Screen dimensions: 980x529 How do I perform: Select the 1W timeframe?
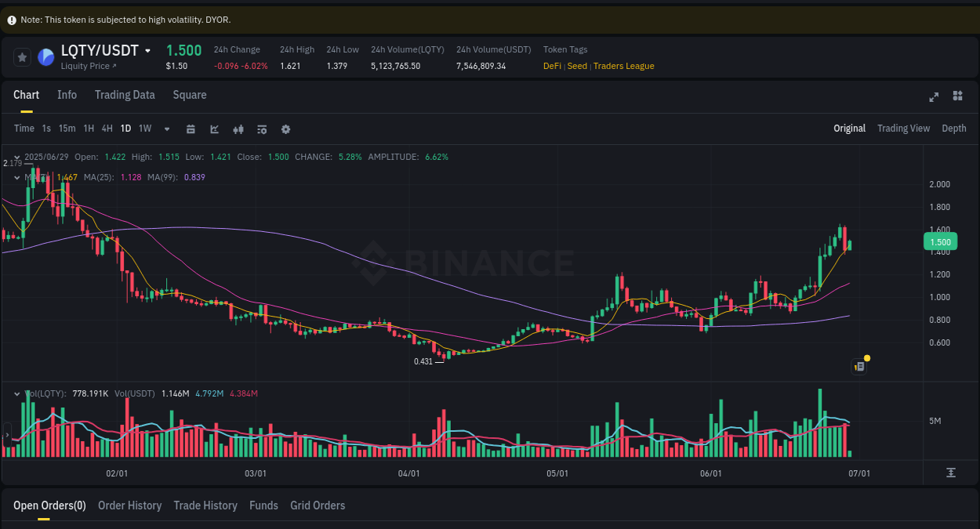[x=144, y=128]
